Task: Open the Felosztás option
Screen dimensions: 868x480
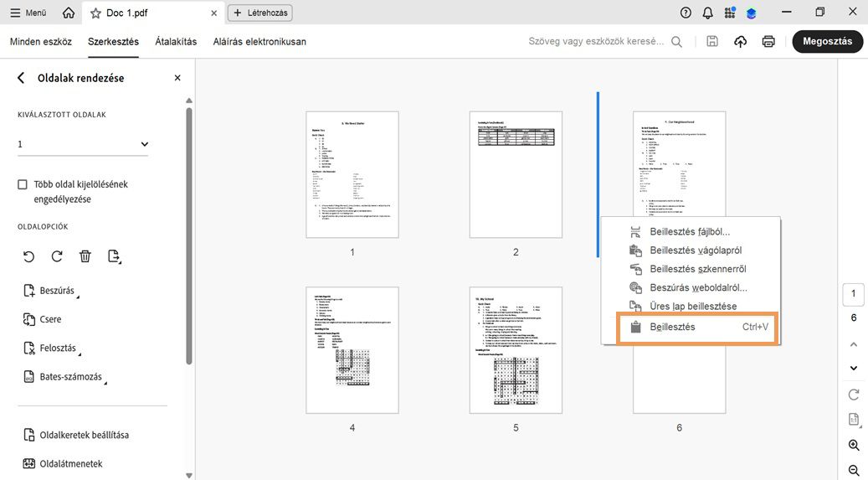Action: (x=50, y=348)
